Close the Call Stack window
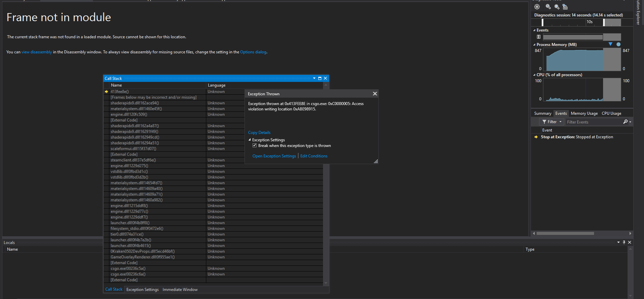This screenshot has width=644, height=299. click(x=325, y=78)
